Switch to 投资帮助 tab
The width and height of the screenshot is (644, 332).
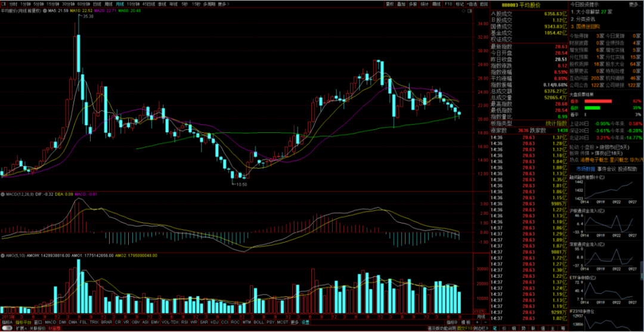(627, 169)
